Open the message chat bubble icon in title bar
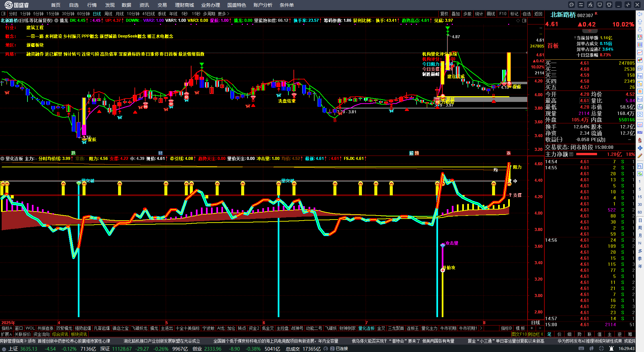Image resolution: width=644 pixels, height=352 pixels. [572, 5]
